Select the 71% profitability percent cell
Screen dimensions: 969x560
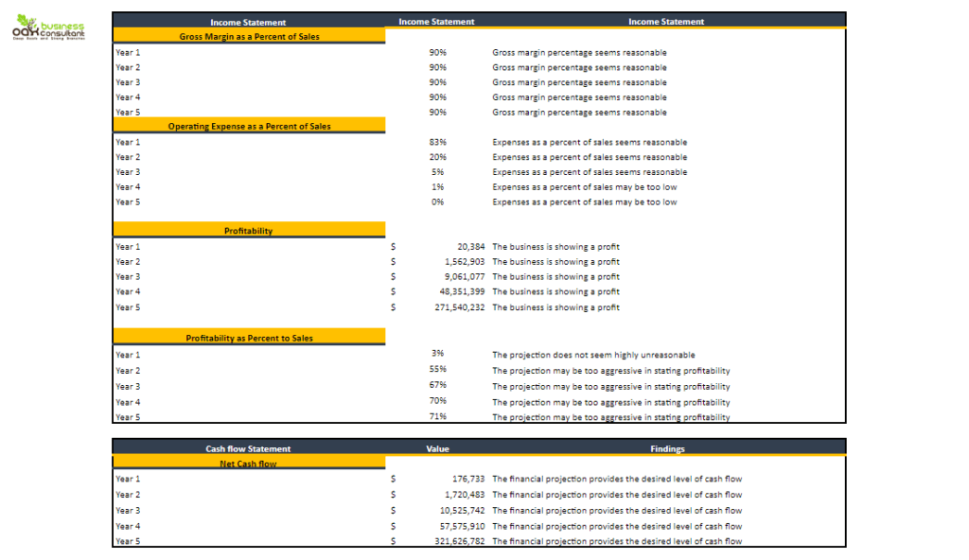pos(437,416)
